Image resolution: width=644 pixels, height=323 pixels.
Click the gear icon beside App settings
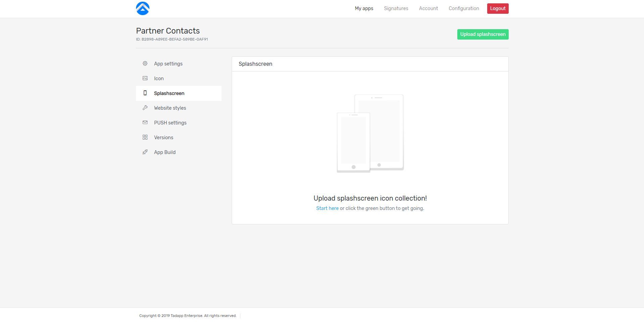(x=145, y=63)
